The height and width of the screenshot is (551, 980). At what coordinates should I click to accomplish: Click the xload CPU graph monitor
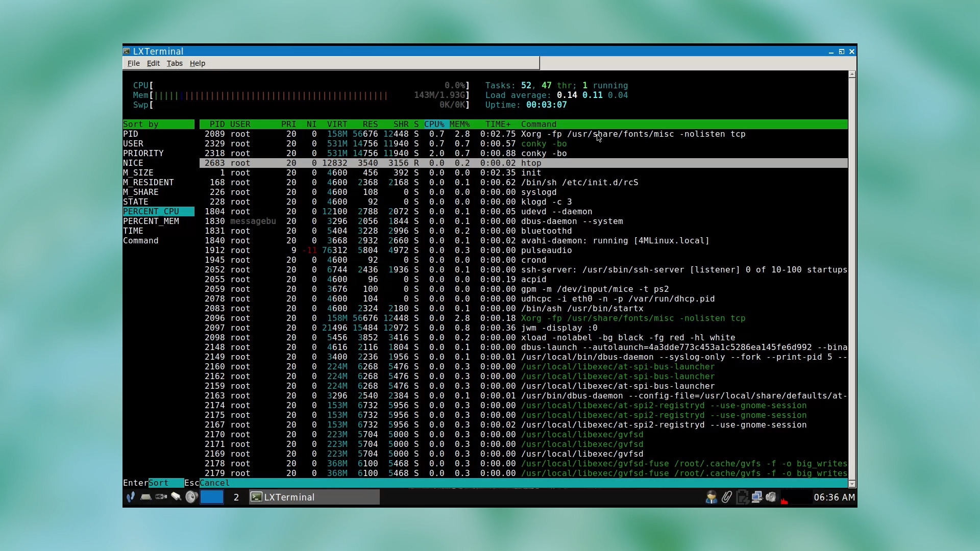[795, 497]
